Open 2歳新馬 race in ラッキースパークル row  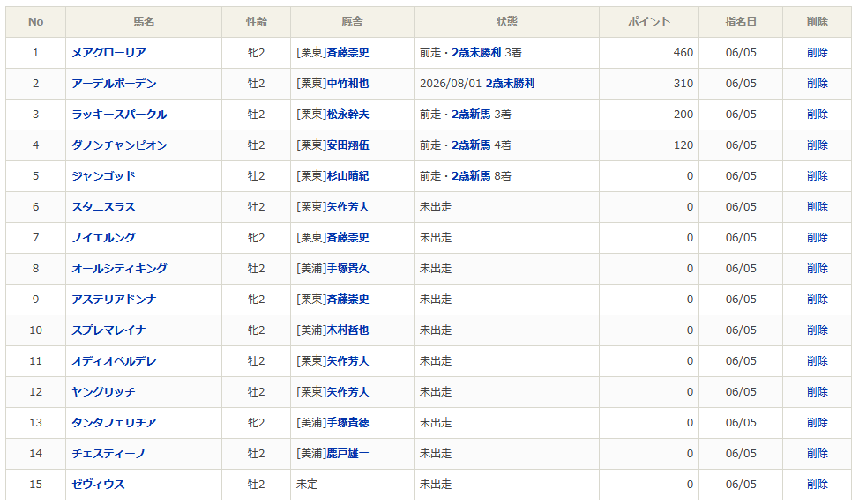pyautogui.click(x=471, y=114)
